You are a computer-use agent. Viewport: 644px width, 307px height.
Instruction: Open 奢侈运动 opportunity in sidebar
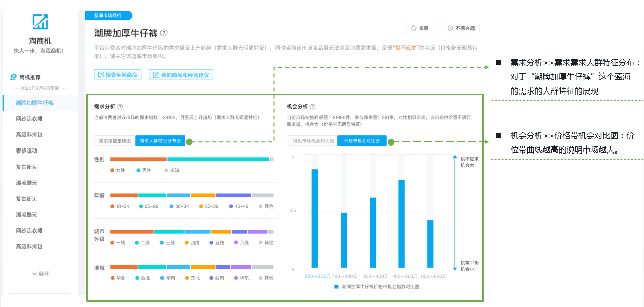coord(27,150)
